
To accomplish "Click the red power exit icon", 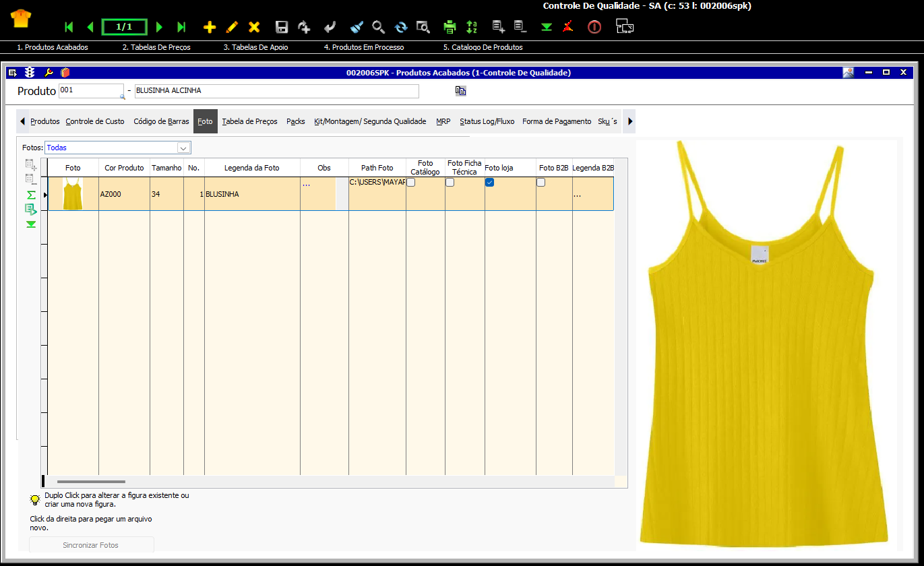I will point(594,27).
